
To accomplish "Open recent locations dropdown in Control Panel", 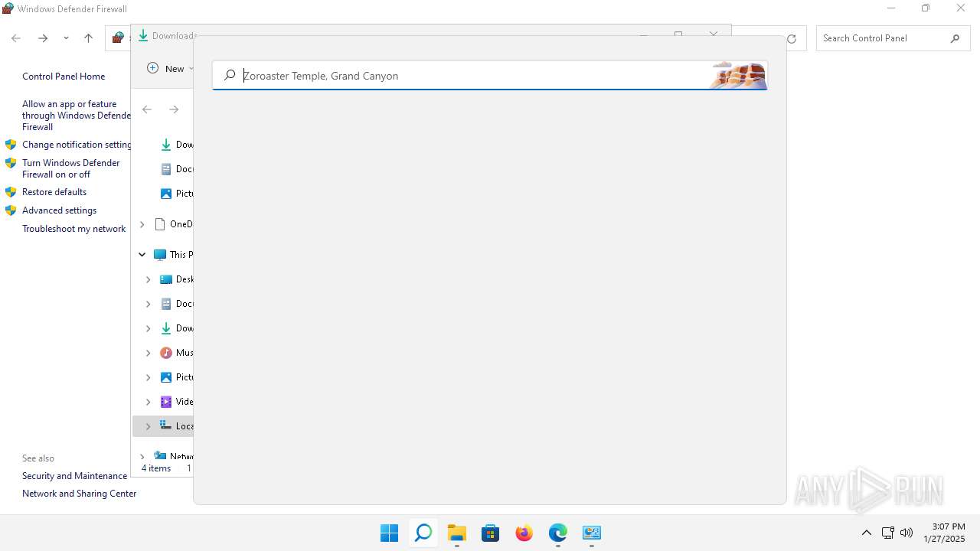I will (66, 38).
